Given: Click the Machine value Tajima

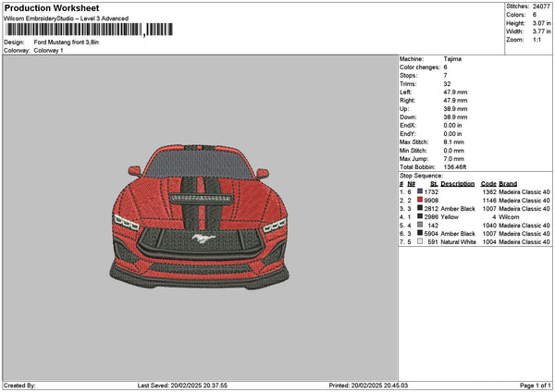Looking at the screenshot, I should click(x=452, y=59).
